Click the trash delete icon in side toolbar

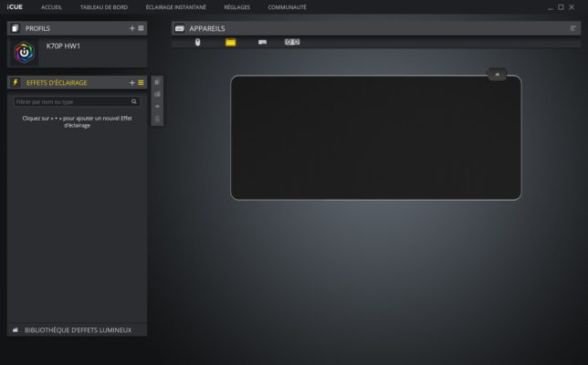[157, 119]
